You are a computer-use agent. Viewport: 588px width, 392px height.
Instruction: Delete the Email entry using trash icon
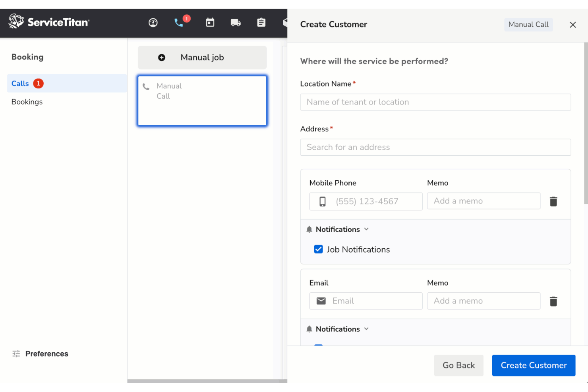click(553, 301)
